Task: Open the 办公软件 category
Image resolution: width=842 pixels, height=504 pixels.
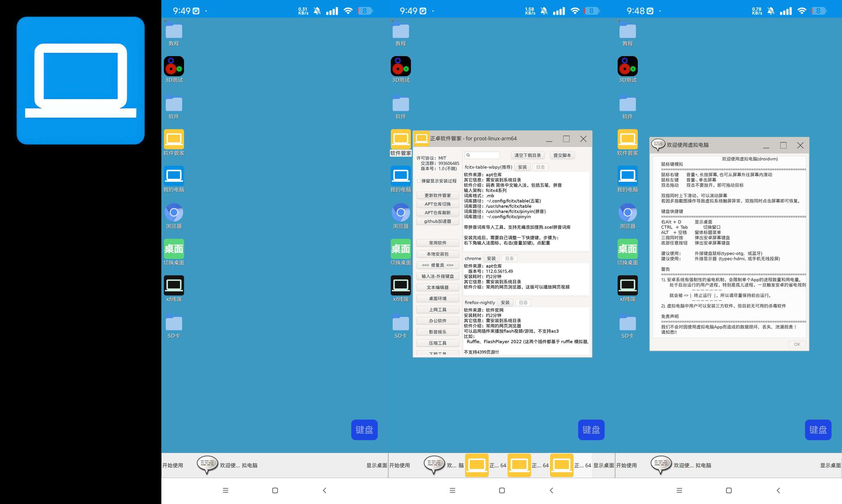Action: [437, 321]
